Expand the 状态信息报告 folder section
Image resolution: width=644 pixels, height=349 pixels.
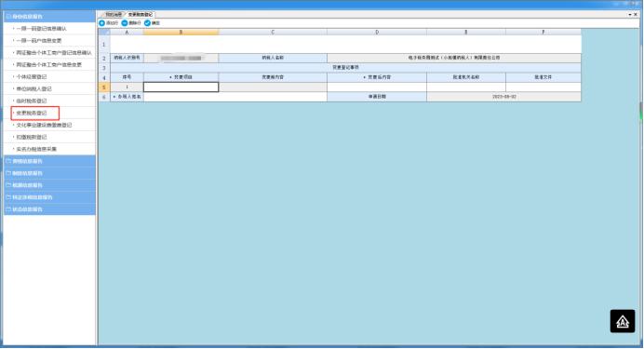[49, 209]
